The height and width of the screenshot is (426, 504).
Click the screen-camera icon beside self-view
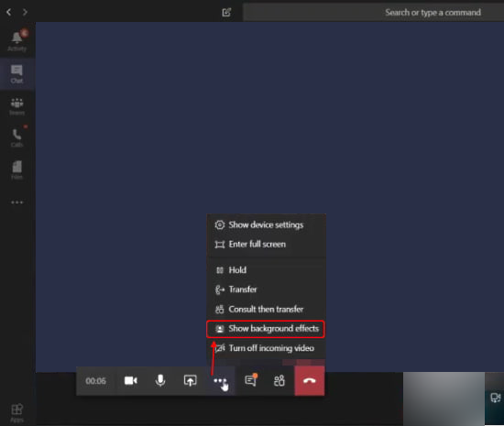pos(495,398)
